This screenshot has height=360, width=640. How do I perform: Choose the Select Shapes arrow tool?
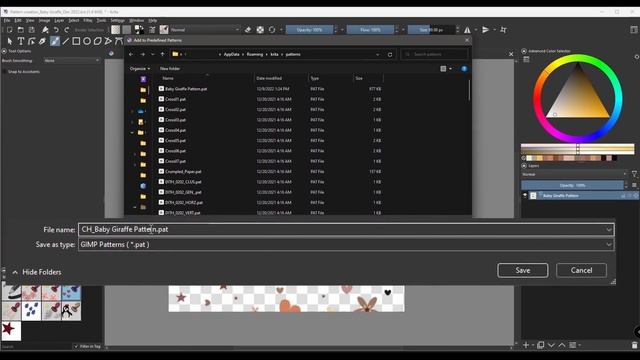(10, 41)
